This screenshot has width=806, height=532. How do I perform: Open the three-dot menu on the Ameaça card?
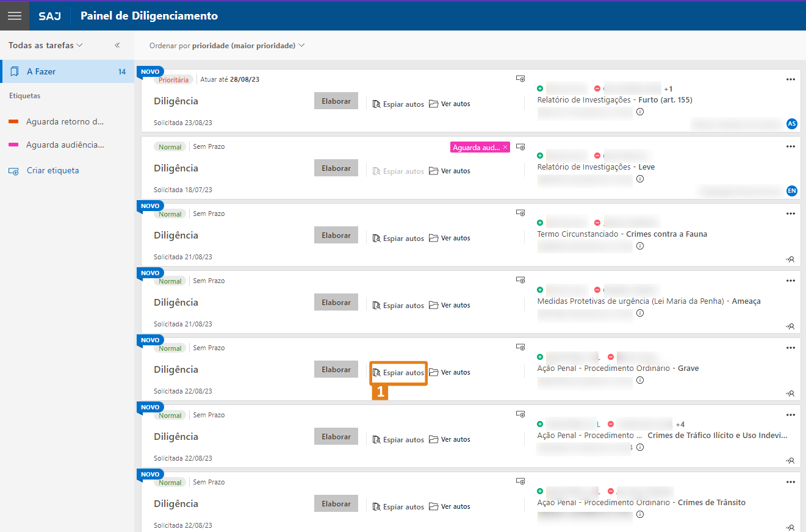pyautogui.click(x=791, y=281)
